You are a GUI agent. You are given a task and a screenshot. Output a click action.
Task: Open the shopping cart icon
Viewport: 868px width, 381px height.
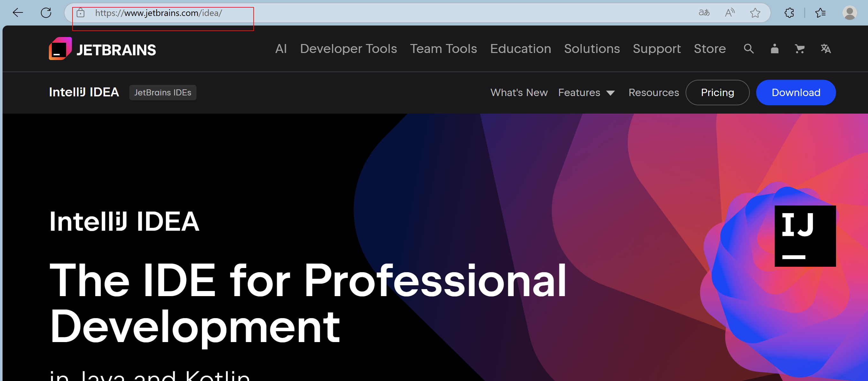(799, 49)
